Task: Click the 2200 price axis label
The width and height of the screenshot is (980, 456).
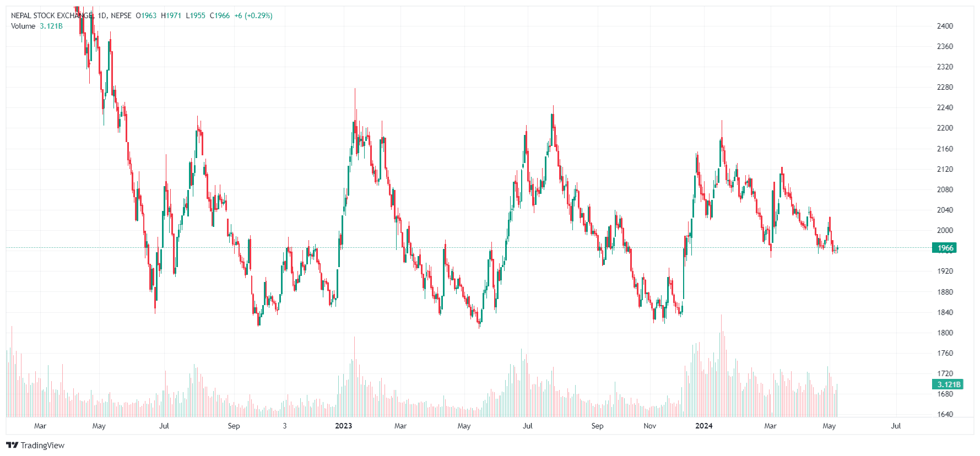Action: coord(945,128)
